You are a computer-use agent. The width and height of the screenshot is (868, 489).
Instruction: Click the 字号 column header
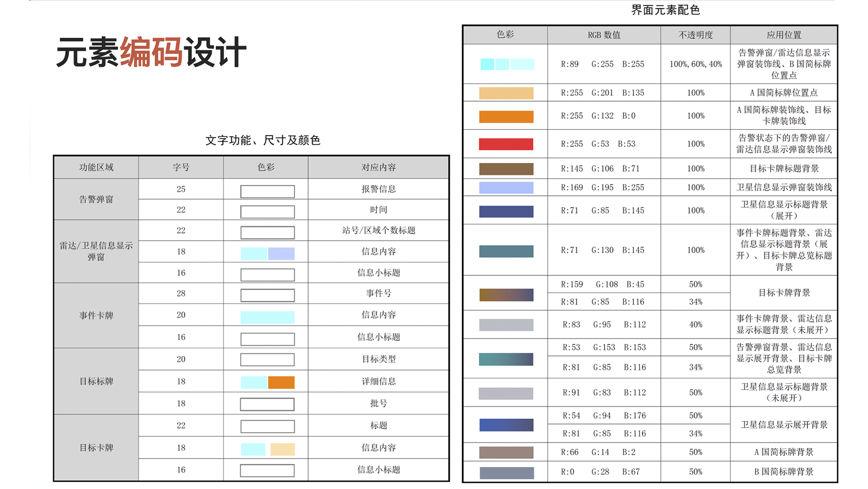click(181, 167)
